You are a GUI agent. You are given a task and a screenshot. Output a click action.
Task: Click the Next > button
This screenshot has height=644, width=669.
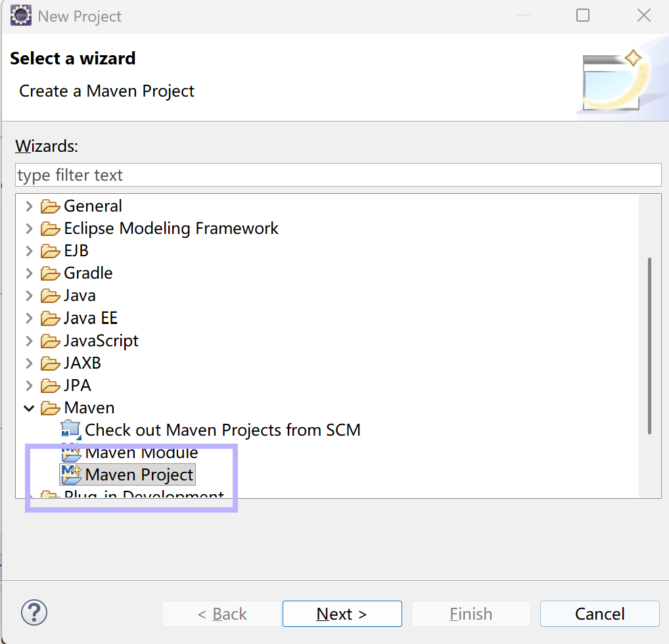(x=342, y=614)
